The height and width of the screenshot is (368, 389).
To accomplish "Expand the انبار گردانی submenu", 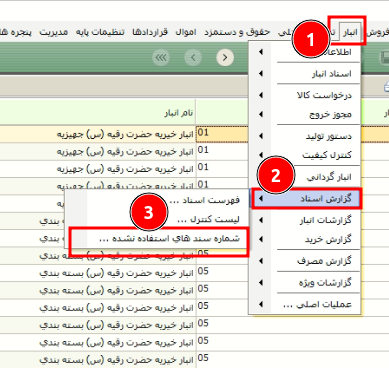I will 305,177.
